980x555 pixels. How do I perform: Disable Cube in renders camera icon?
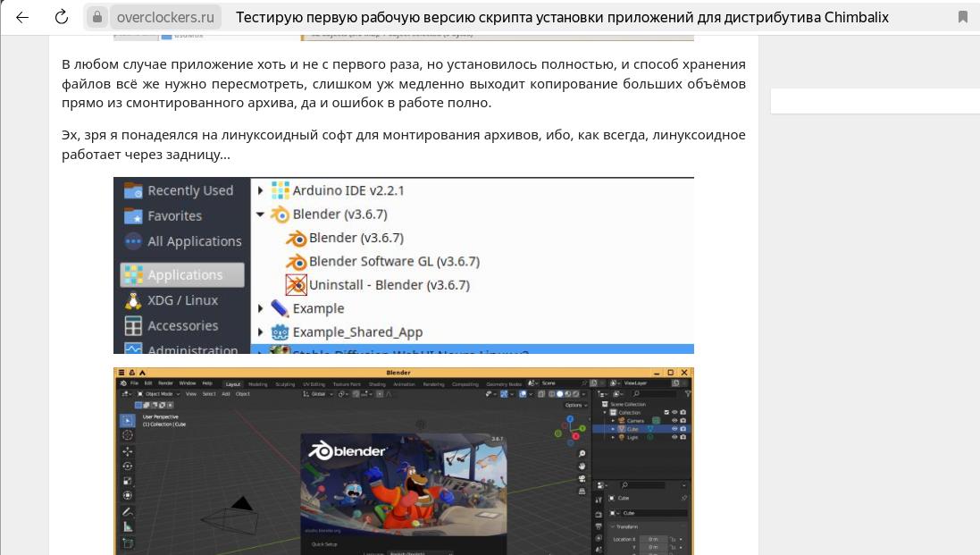click(x=683, y=429)
